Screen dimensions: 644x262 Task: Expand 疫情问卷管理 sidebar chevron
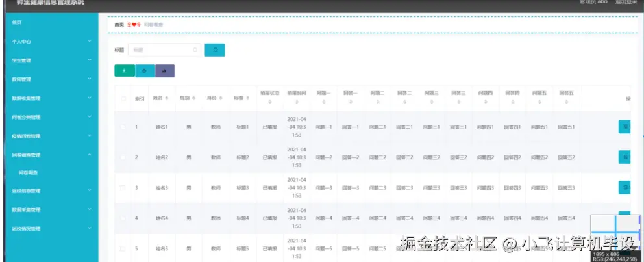point(90,136)
